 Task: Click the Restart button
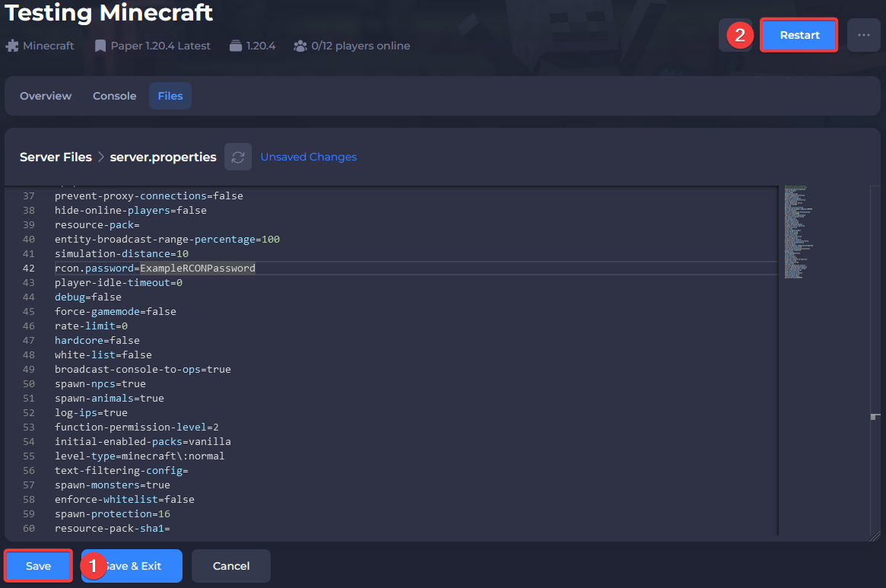click(x=799, y=34)
